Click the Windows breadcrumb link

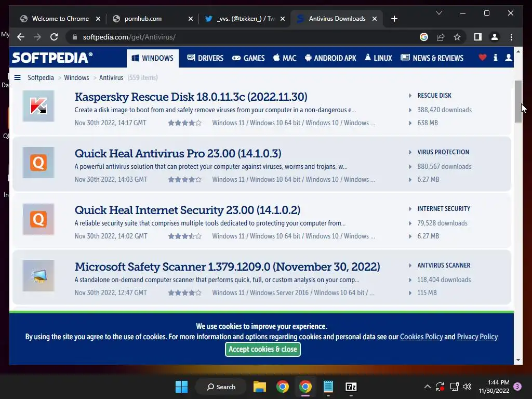pyautogui.click(x=76, y=77)
